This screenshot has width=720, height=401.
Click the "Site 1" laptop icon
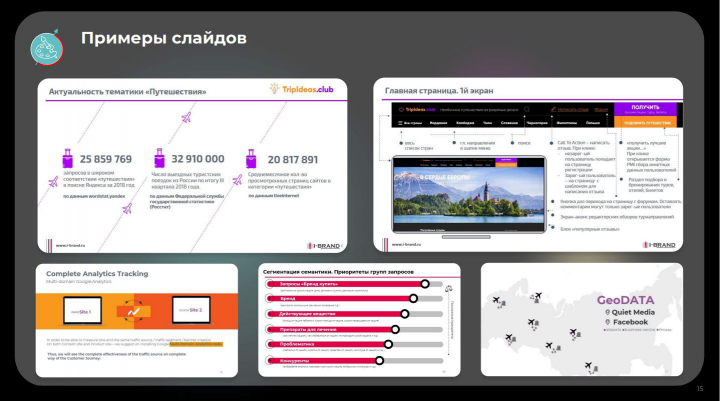coord(83,311)
